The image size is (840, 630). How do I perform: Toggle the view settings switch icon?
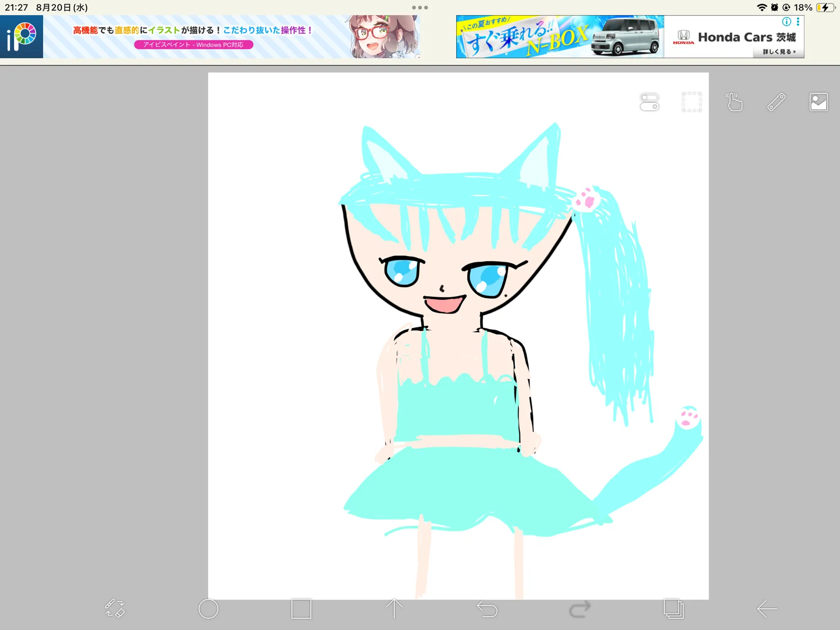tap(649, 102)
